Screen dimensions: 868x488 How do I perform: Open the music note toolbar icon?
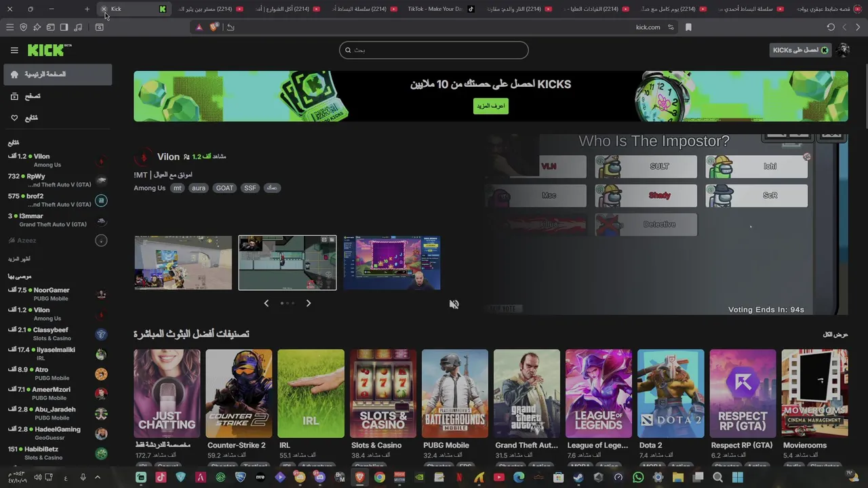[78, 27]
